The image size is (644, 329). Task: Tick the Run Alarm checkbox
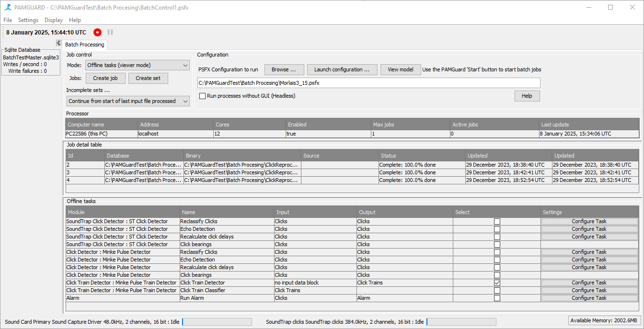point(497,298)
